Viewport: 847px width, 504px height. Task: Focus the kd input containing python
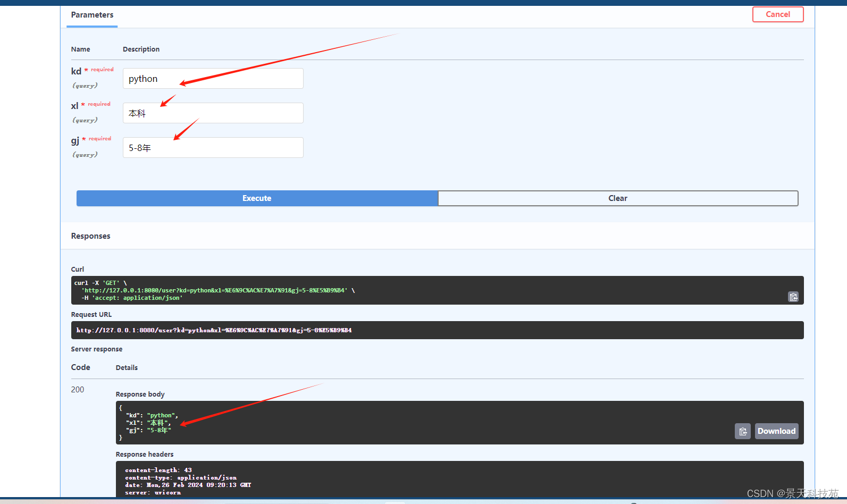213,79
